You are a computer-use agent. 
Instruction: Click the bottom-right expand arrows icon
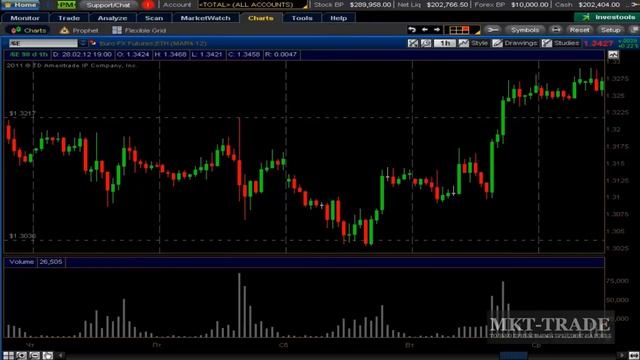pyautogui.click(x=634, y=356)
